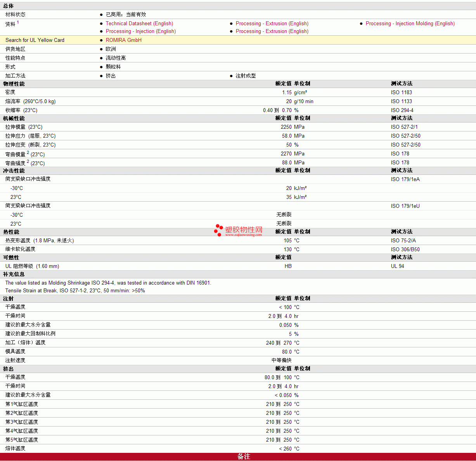Select the 欧洲 value
The height and width of the screenshot is (461, 476).
pos(111,49)
